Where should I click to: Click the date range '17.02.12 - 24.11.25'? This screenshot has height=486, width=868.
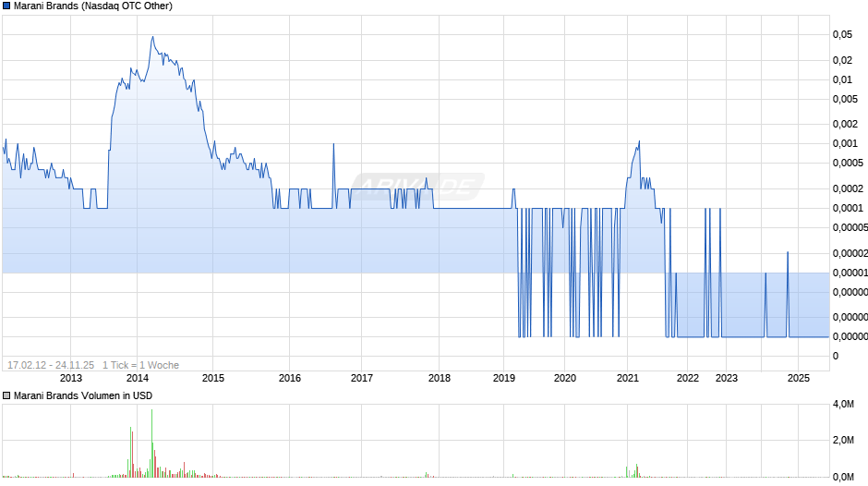point(51,365)
